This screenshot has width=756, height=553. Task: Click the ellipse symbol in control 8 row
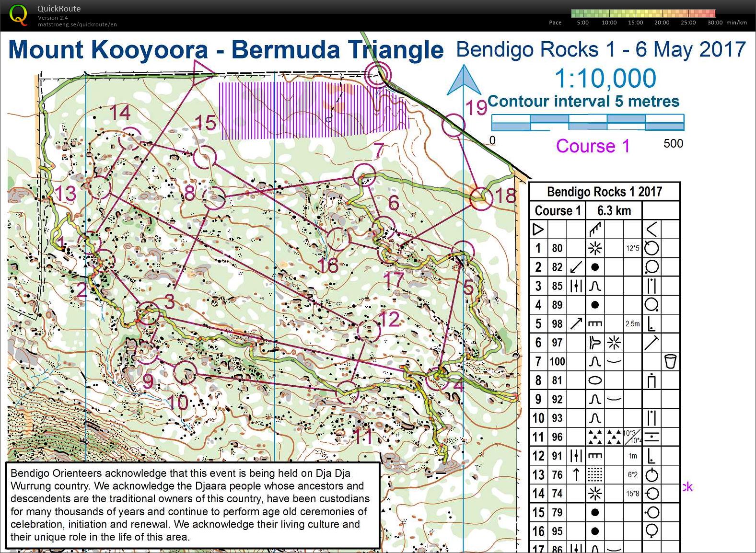pos(595,380)
